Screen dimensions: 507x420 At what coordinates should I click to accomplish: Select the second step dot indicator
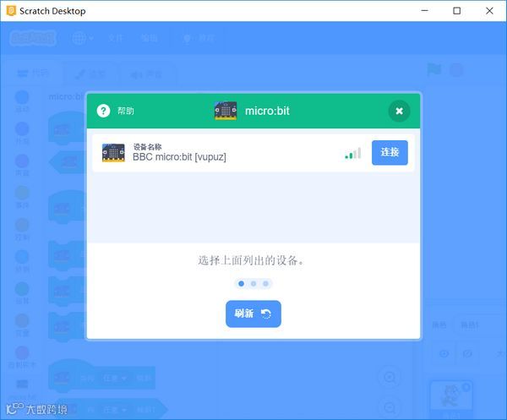[x=253, y=284]
